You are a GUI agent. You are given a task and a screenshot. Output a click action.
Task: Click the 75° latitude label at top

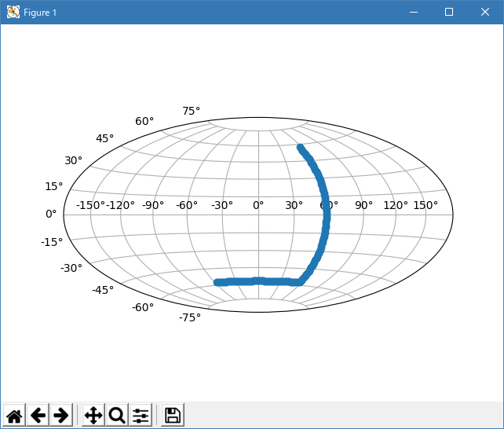(192, 111)
